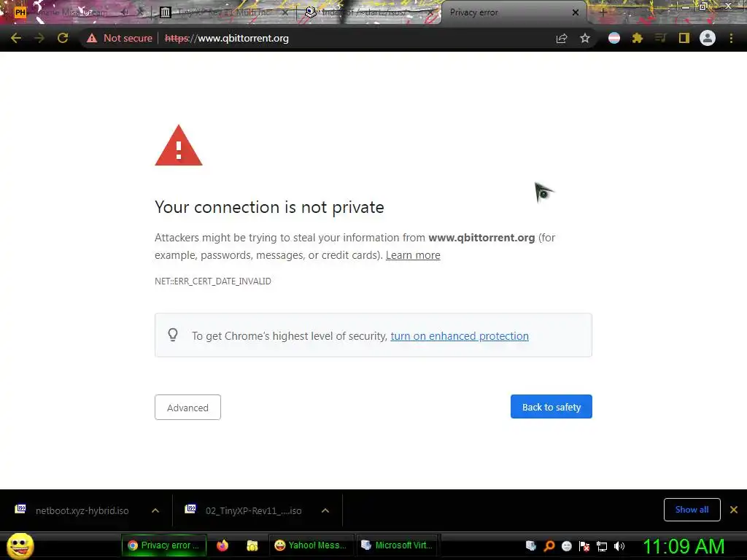Click the gray smiley tray icon
This screenshot has height=560, width=747.
coord(566,545)
